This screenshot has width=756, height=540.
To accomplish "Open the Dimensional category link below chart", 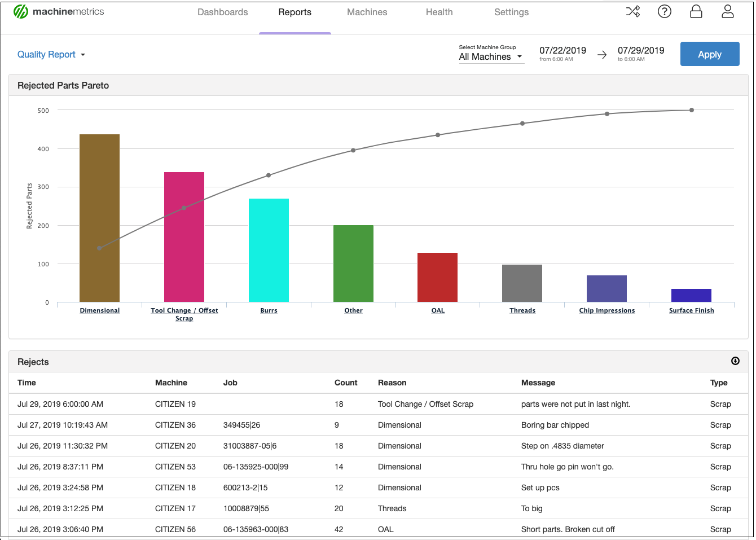I will pos(99,310).
